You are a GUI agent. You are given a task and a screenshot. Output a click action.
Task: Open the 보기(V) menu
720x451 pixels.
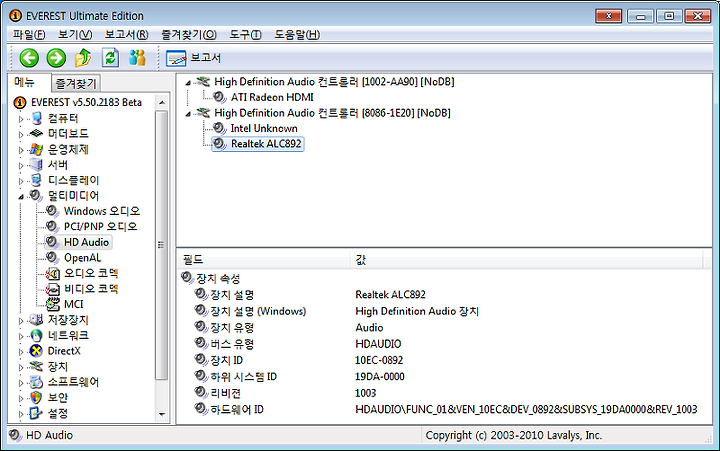[75, 34]
